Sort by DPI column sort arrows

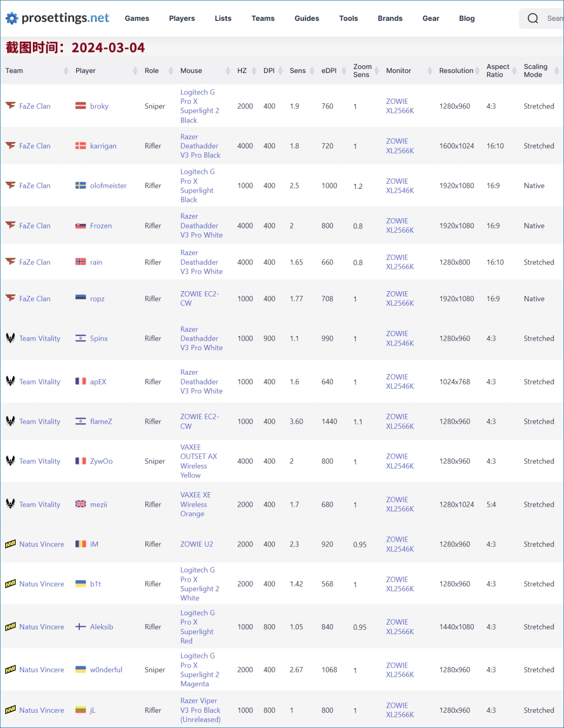(x=280, y=70)
